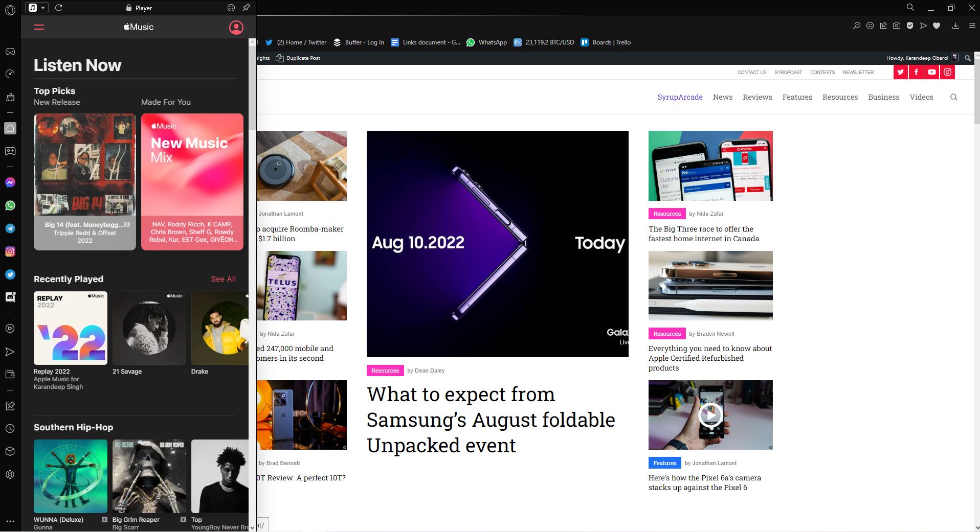
Task: Click the Apple Music account profile icon
Action: [x=236, y=28]
